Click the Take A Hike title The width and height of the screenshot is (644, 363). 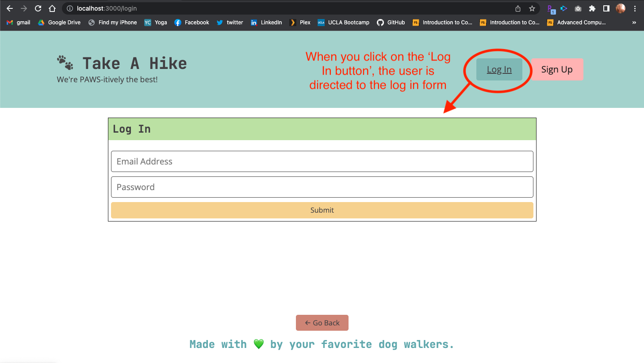pos(135,63)
